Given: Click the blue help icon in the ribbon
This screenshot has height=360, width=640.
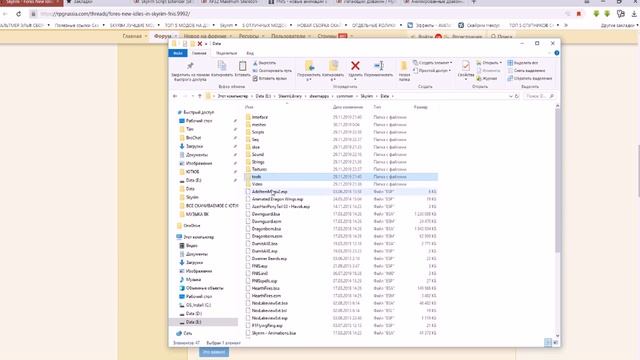Looking at the screenshot, I should pos(557,53).
